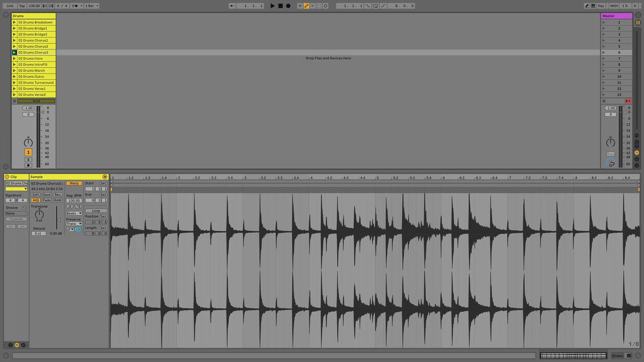Click the Tap tempo button
Screen dimensions: 644x362
21,6
